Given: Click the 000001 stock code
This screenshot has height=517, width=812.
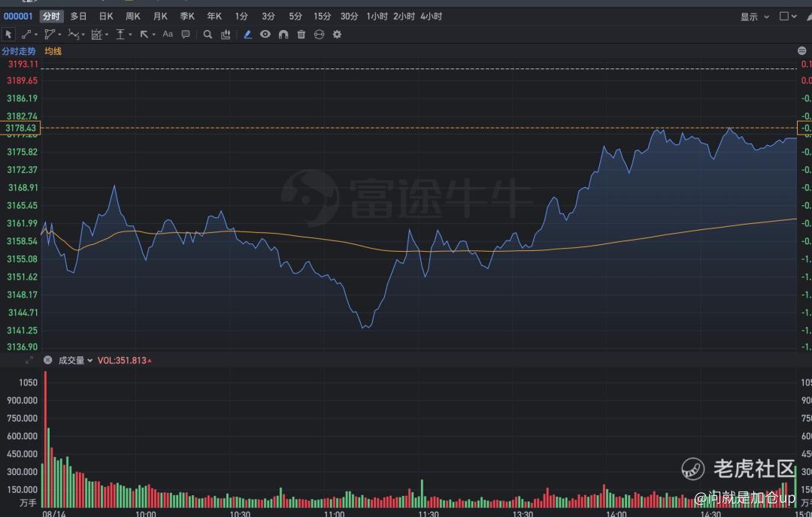Looking at the screenshot, I should (x=18, y=17).
